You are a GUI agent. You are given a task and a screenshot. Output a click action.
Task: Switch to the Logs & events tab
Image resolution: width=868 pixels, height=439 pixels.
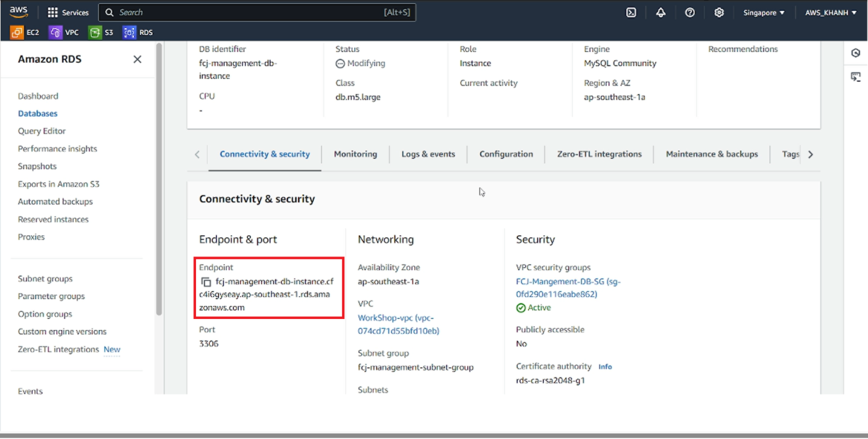tap(428, 154)
